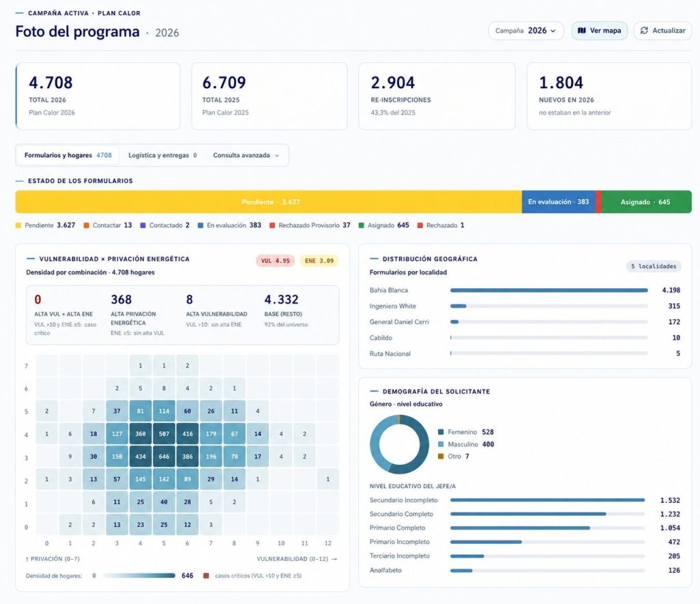The image size is (700, 604).
Task: Click the En evaluación blue legend square
Action: click(200, 225)
